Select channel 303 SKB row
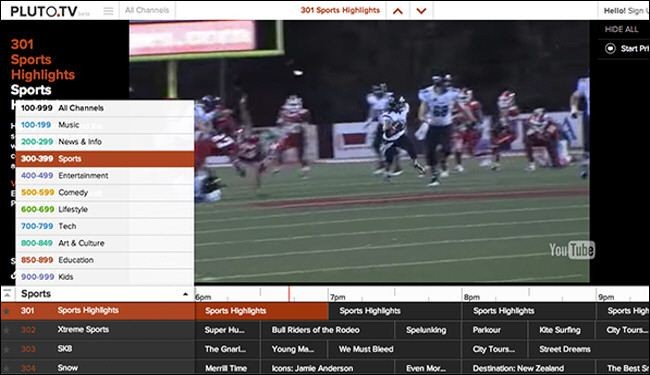Screen dimensions: 650x375 [x=98, y=349]
